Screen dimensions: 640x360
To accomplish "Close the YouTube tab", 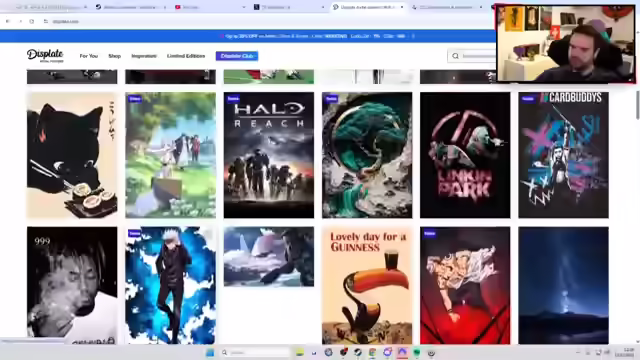I will point(244,7).
